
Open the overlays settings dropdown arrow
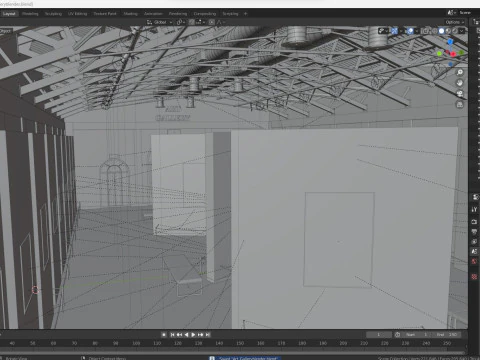pyautogui.click(x=417, y=31)
